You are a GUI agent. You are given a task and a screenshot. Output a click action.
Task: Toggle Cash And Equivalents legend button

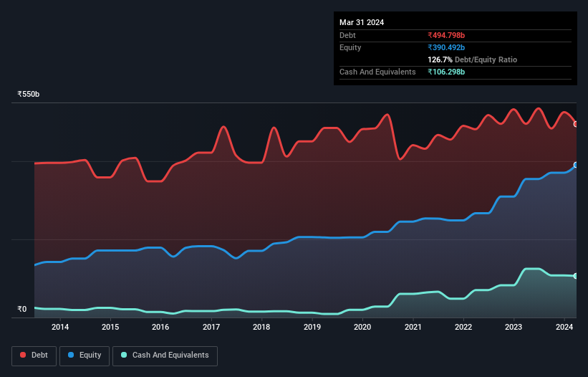click(x=165, y=355)
